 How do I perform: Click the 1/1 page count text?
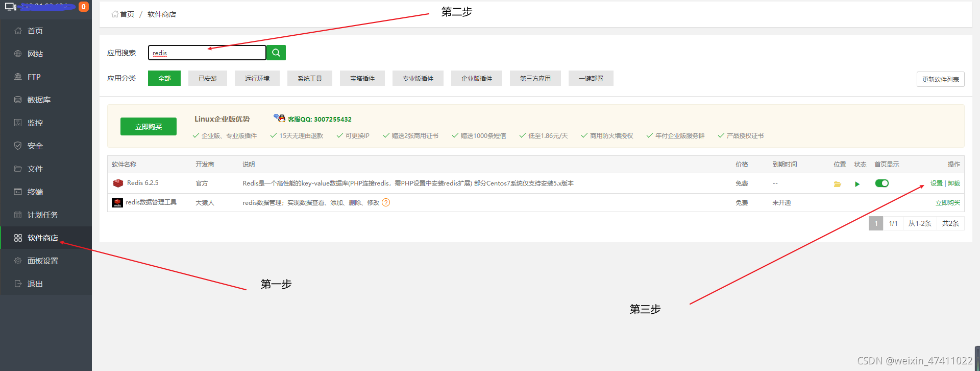coord(893,223)
